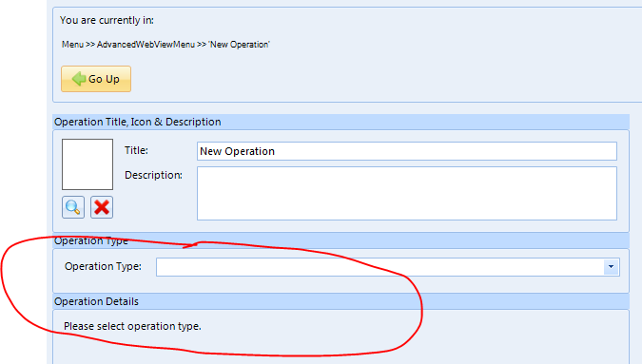Click the 'Title:' label
The width and height of the screenshot is (642, 364).
tap(136, 150)
